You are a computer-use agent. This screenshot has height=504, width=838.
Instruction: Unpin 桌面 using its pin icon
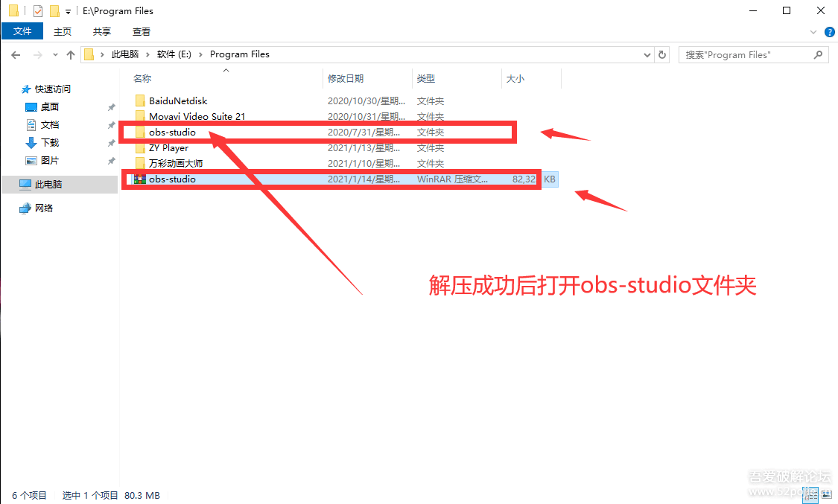tap(111, 107)
